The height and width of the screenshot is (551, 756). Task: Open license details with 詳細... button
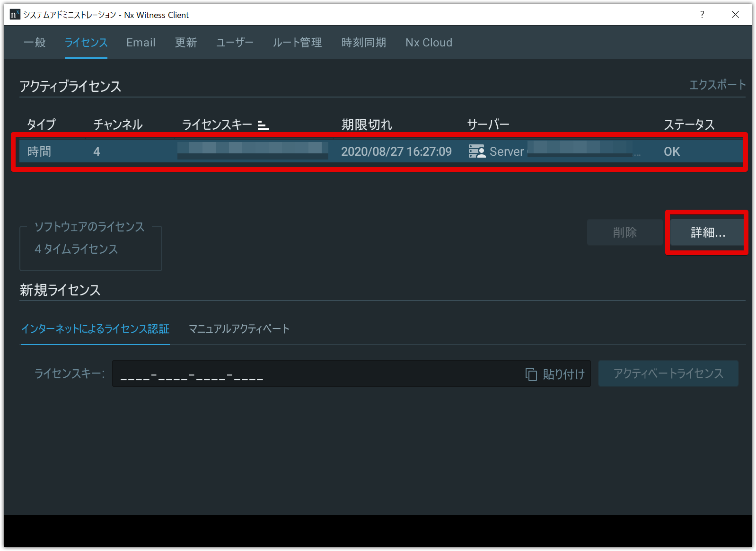point(708,232)
